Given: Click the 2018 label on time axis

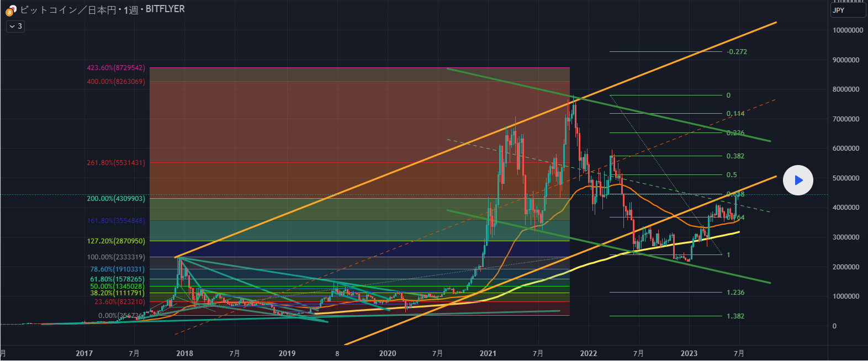Looking at the screenshot, I should pos(184,353).
